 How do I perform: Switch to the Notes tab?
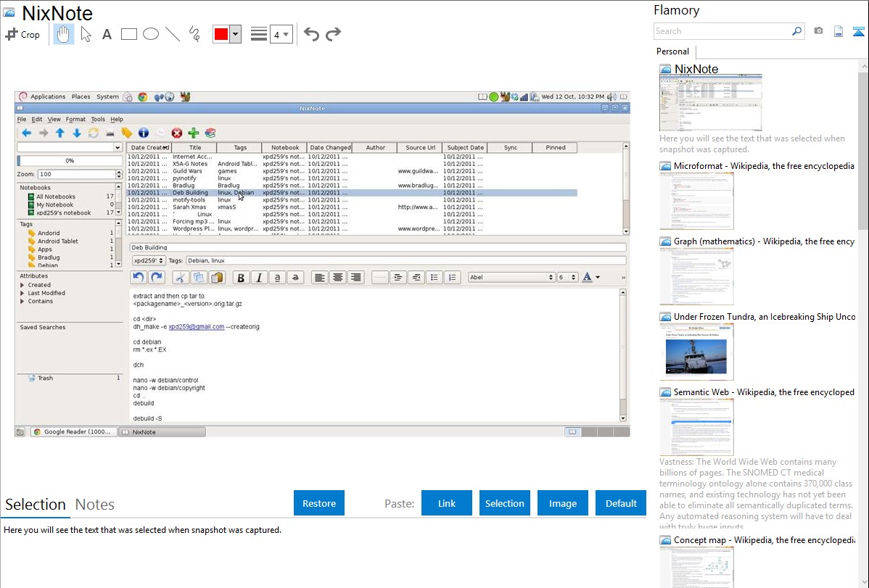click(x=95, y=505)
